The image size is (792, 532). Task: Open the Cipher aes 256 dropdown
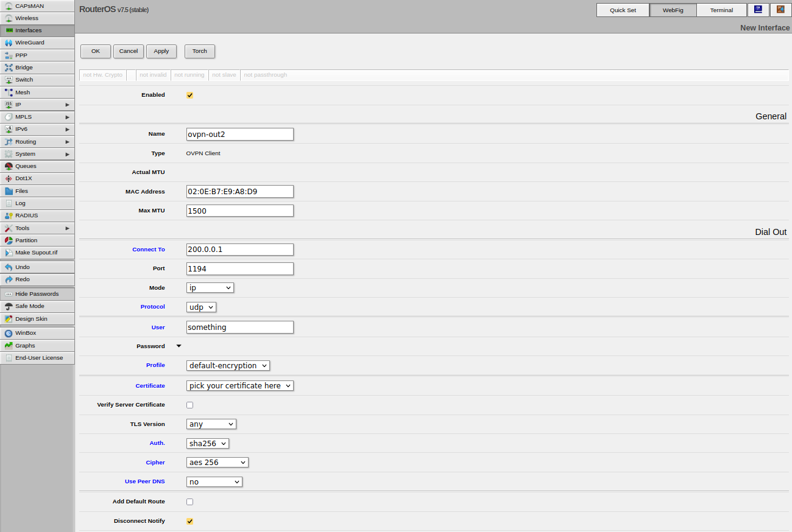pyautogui.click(x=217, y=463)
